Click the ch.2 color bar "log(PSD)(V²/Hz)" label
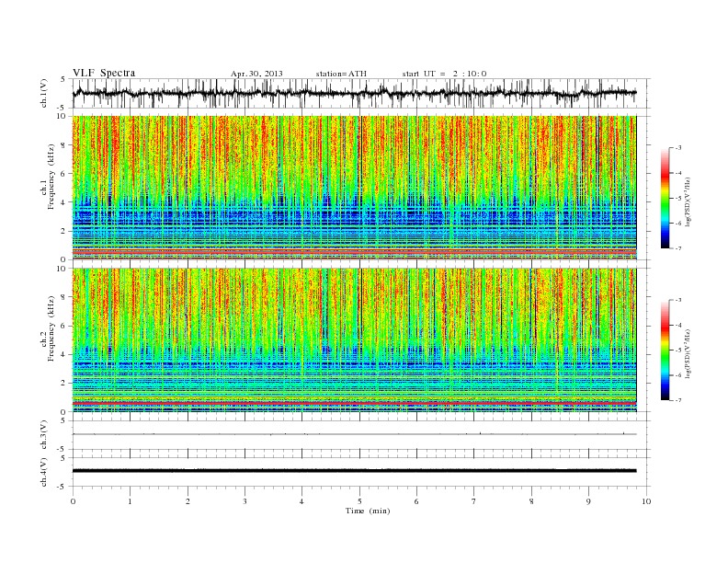Viewport: 728px width, 563px height. click(688, 353)
